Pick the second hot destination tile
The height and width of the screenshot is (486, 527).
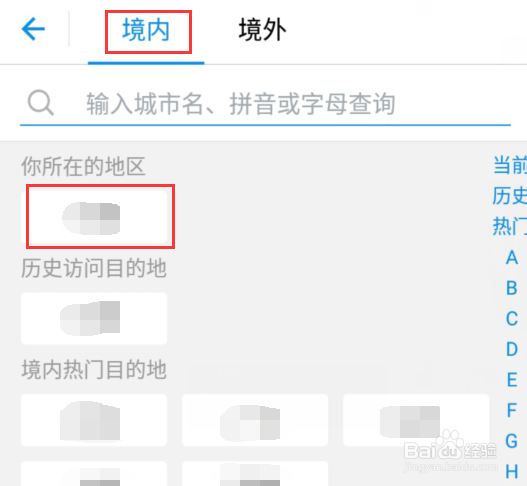point(255,420)
